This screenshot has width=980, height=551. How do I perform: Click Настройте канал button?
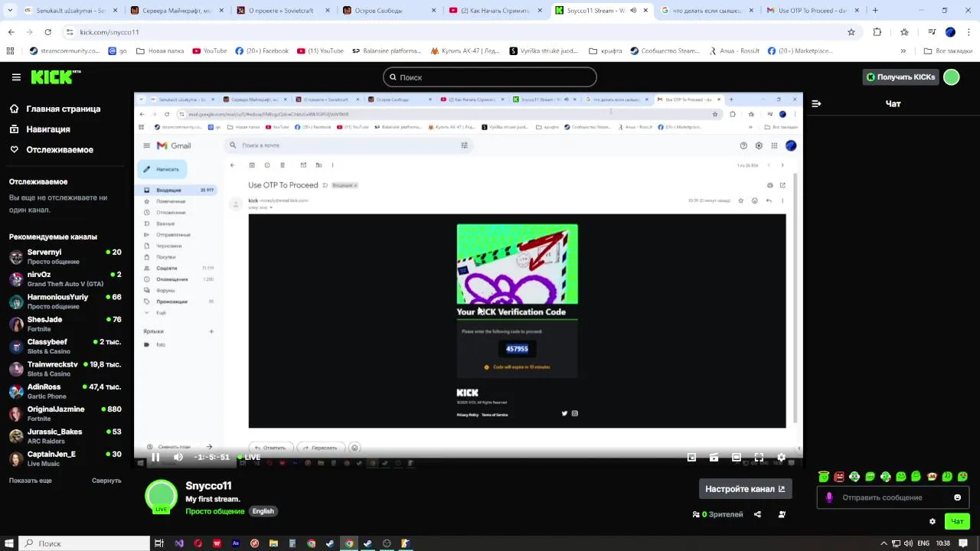tap(745, 489)
